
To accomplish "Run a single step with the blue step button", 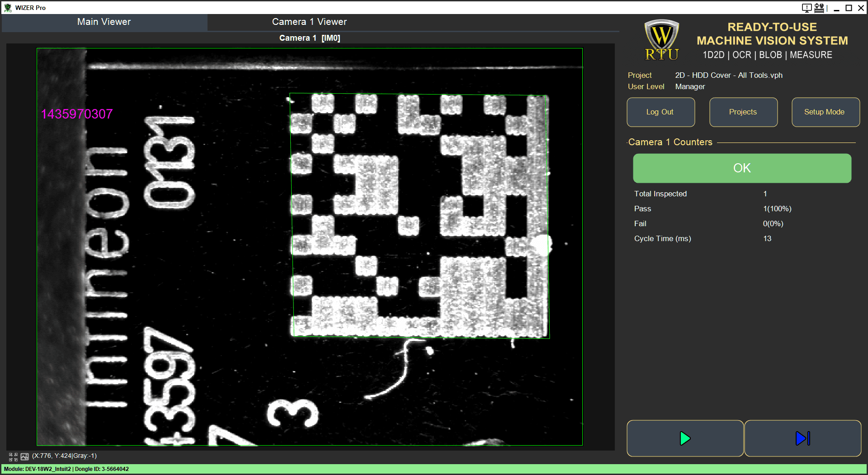I will pos(802,438).
